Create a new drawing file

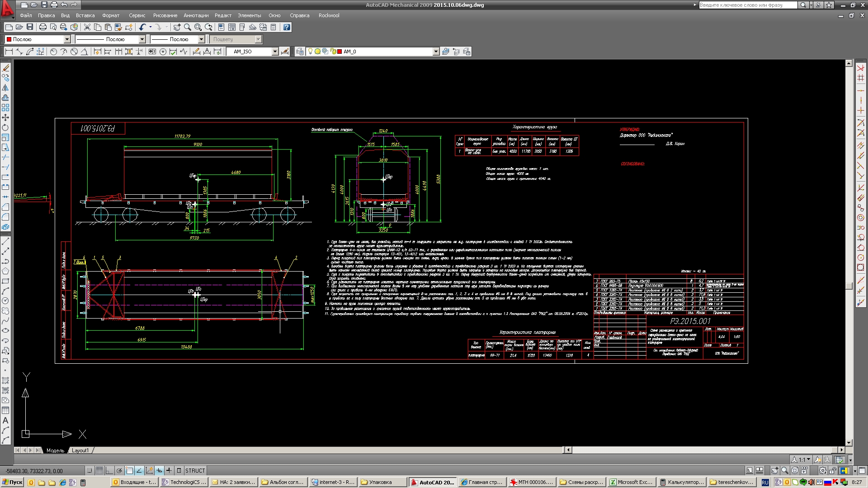point(9,27)
